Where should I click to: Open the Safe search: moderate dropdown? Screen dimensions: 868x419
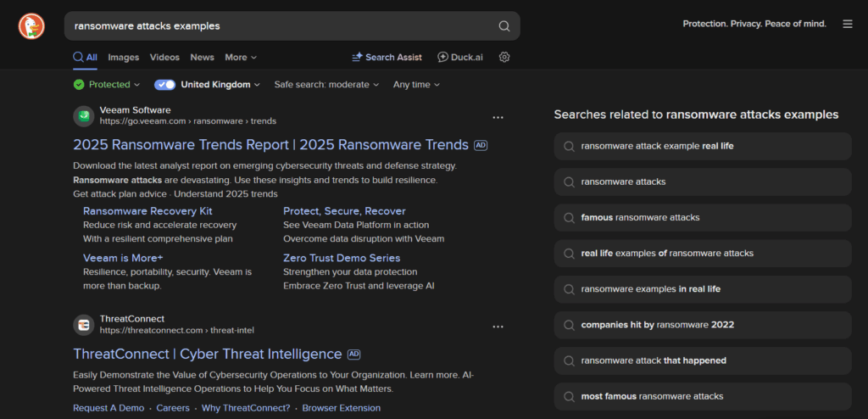pyautogui.click(x=326, y=85)
